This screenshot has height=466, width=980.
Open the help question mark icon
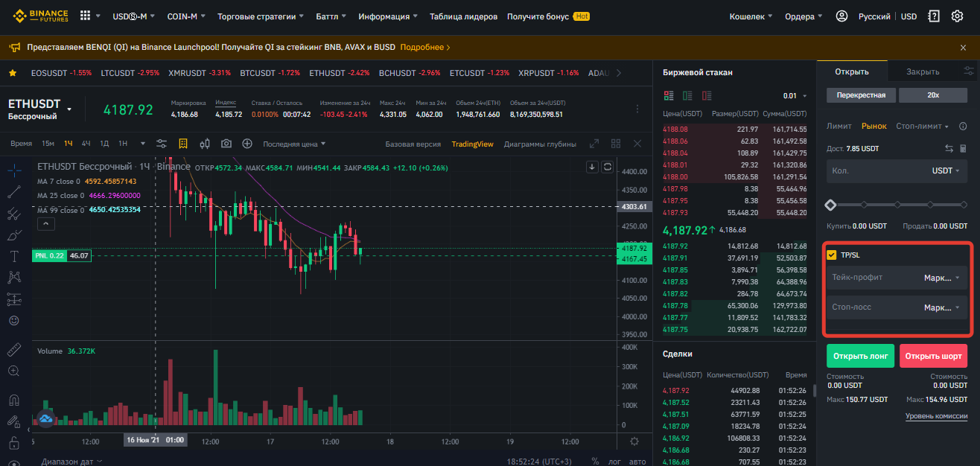click(x=934, y=16)
